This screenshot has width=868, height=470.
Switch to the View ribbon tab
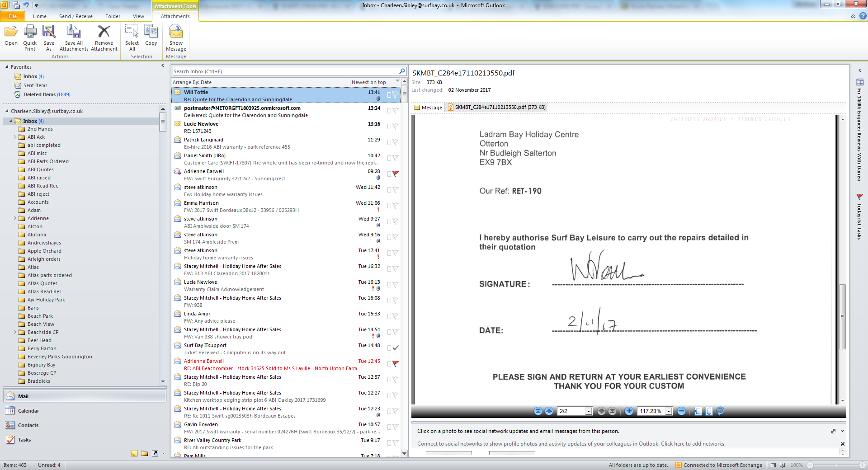coord(138,16)
